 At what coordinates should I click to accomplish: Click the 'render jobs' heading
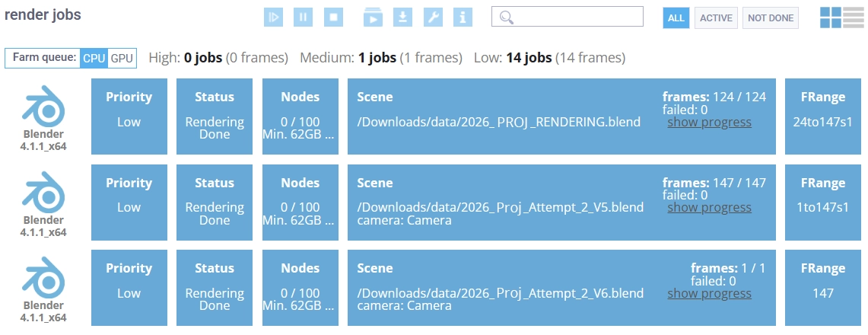[x=43, y=14]
